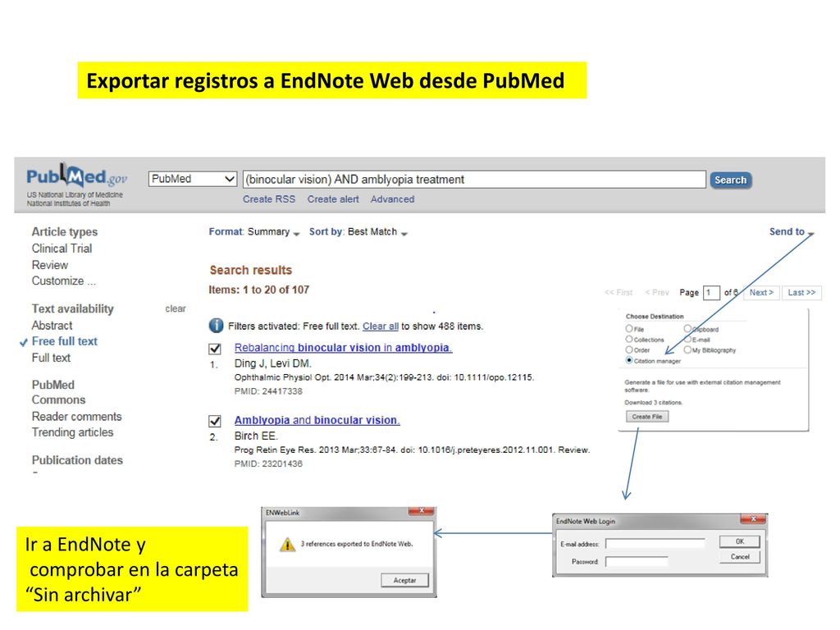Select the Collections destination radio button
Screen dimensions: 840x630
(629, 339)
